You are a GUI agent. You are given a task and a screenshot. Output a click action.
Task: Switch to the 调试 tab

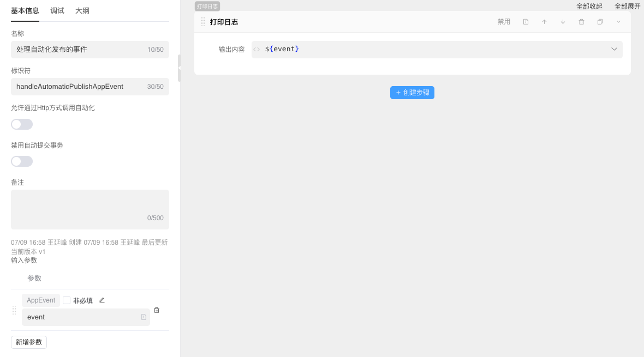point(57,10)
